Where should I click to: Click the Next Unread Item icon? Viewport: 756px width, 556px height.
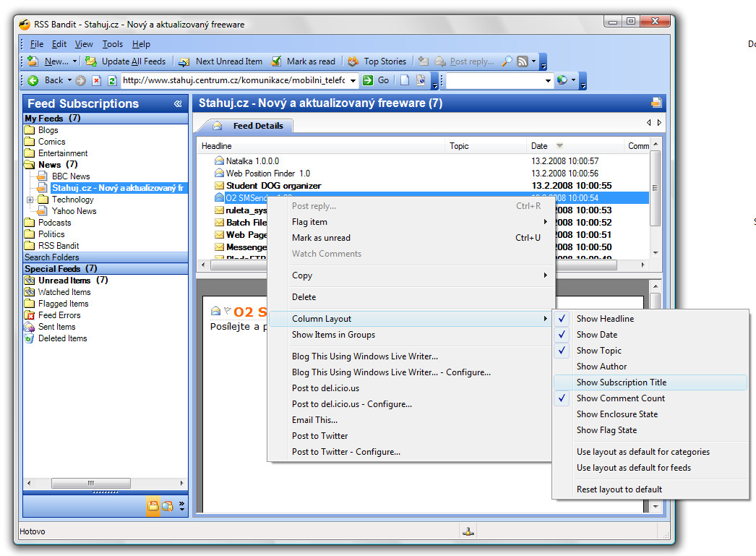click(184, 61)
